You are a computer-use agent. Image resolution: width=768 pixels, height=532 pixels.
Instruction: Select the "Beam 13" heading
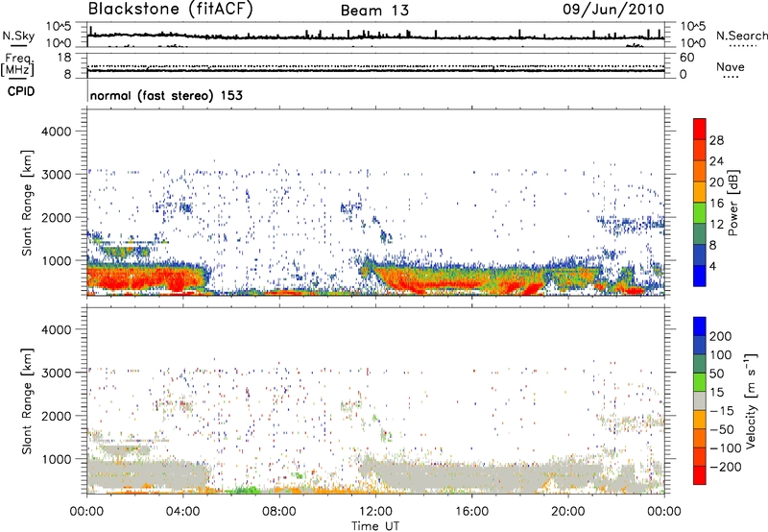374,11
